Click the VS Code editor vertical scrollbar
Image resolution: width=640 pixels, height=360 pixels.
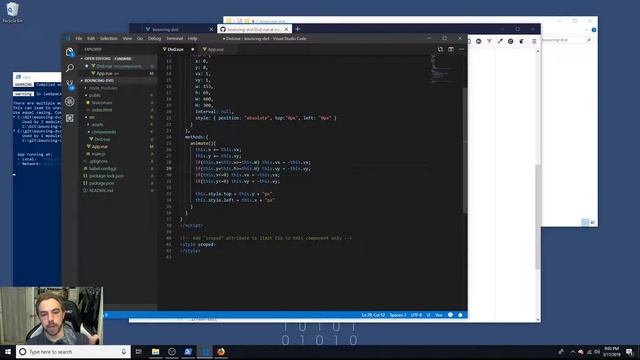(465, 150)
